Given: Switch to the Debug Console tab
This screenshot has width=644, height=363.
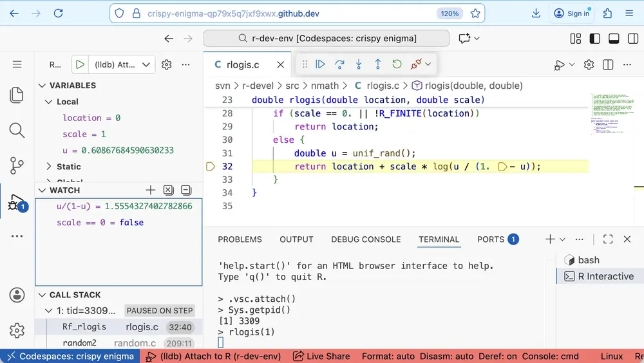Looking at the screenshot, I should coord(366,239).
